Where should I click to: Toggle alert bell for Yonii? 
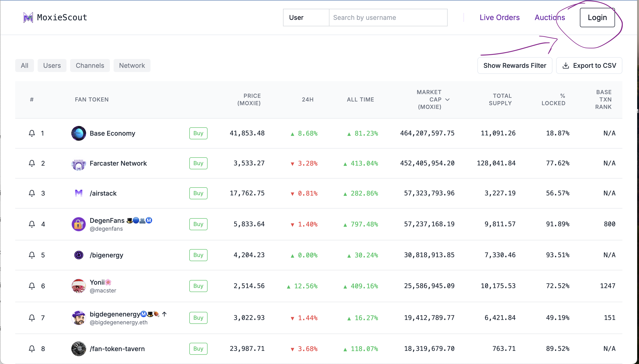(32, 286)
